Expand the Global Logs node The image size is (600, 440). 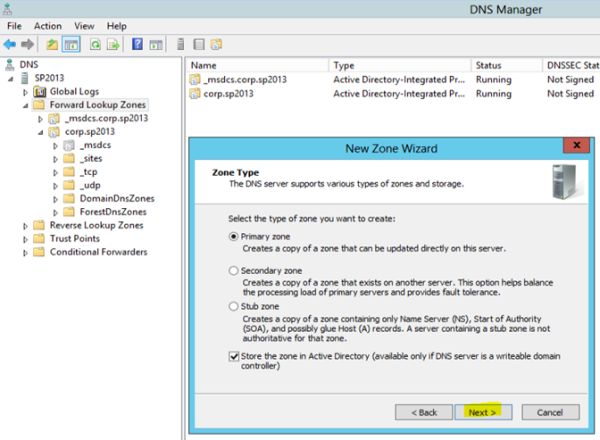[x=25, y=92]
